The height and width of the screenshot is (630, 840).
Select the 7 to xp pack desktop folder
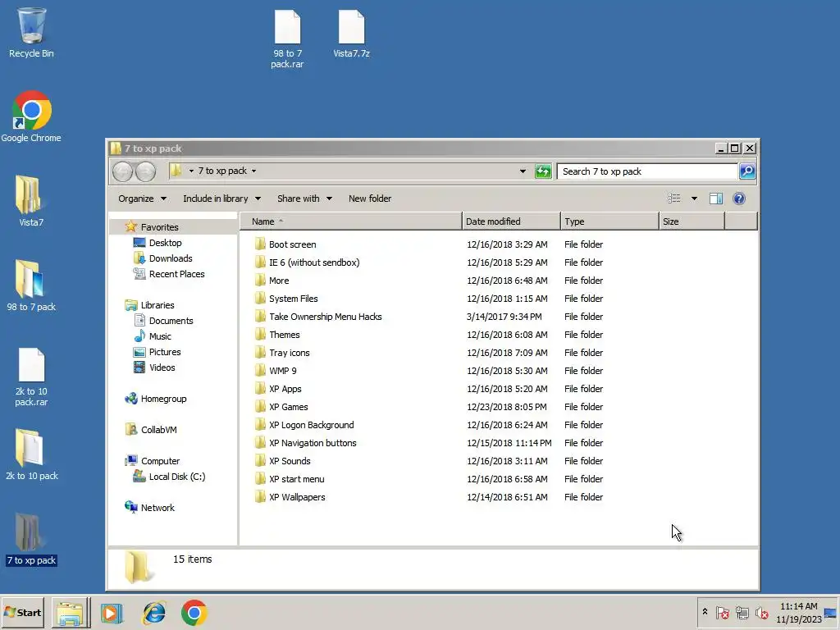coord(31,538)
